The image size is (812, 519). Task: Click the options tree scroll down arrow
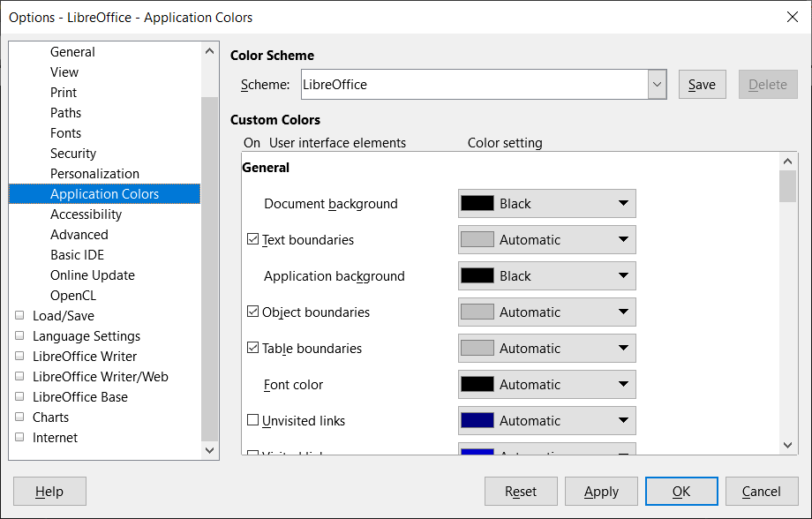coord(210,451)
